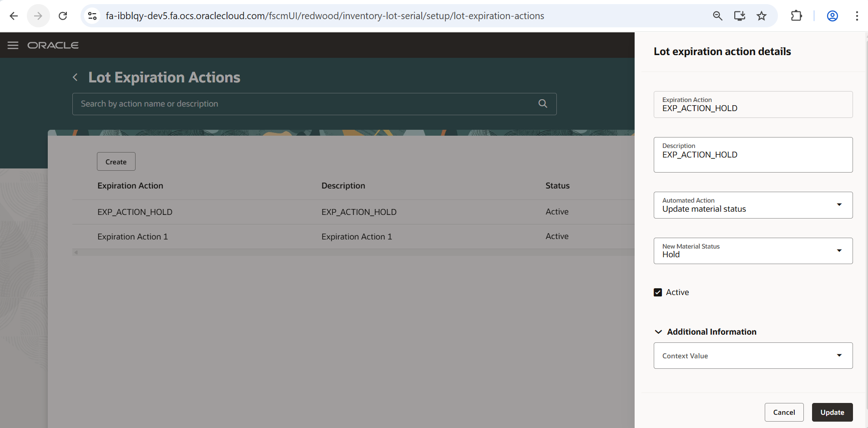Select the EXP_ACTION_HOLD row in Expiration Action column
This screenshot has height=428, width=868.
(x=135, y=212)
